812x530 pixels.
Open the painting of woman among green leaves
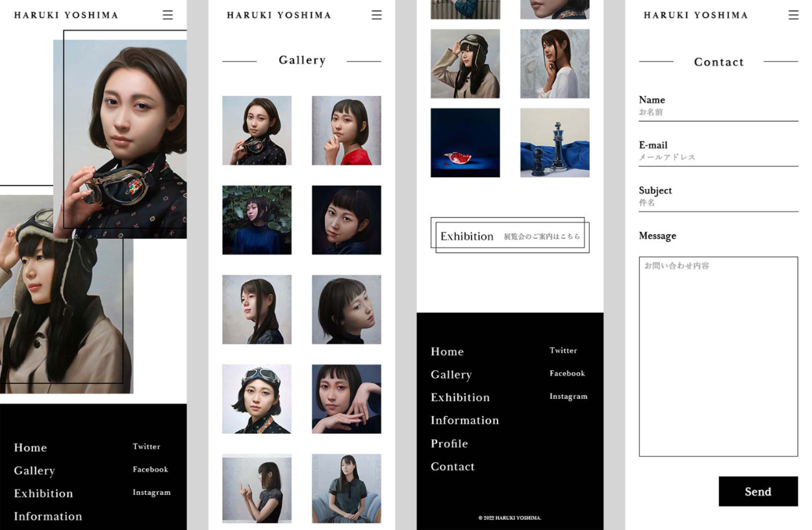pyautogui.click(x=257, y=220)
